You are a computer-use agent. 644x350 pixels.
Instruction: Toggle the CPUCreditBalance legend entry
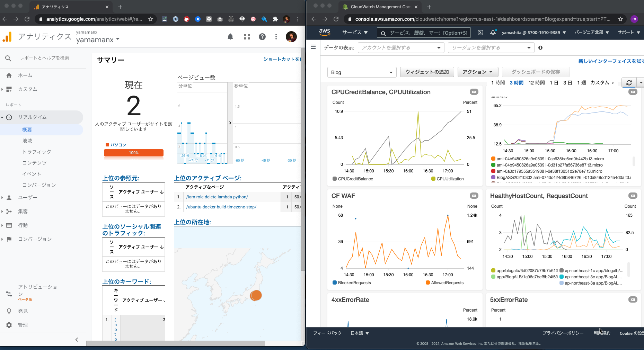(x=353, y=179)
